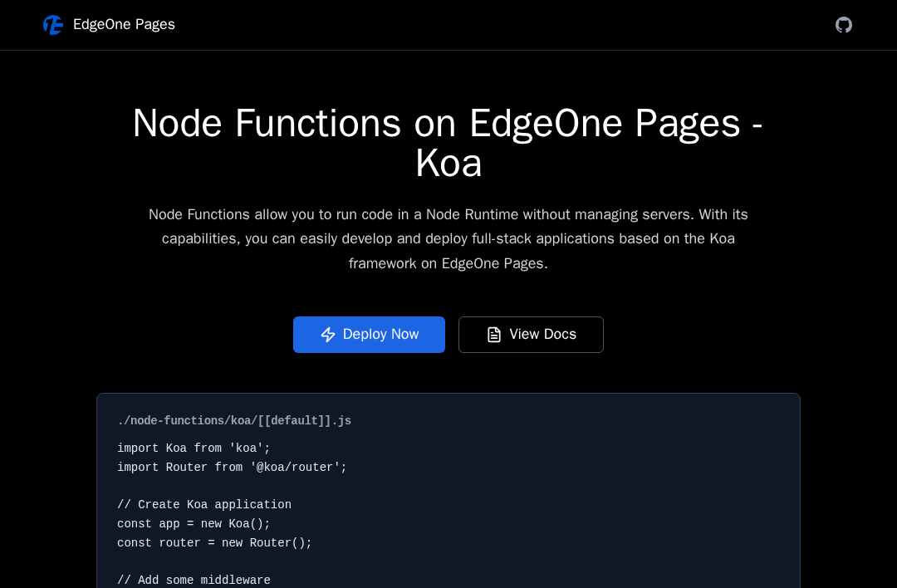
Task: Click the Node Functions on EdgeOne Pages heading
Action: (x=448, y=143)
